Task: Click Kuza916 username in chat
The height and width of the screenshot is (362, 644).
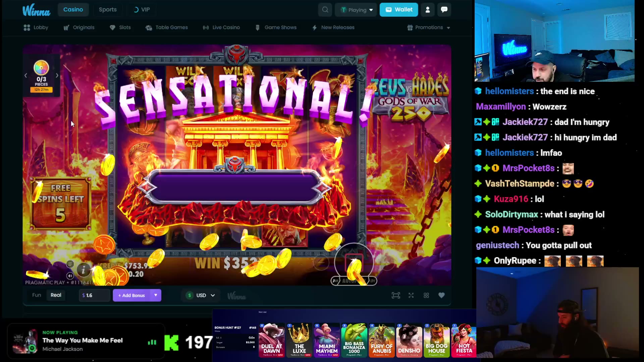Action: (x=511, y=199)
